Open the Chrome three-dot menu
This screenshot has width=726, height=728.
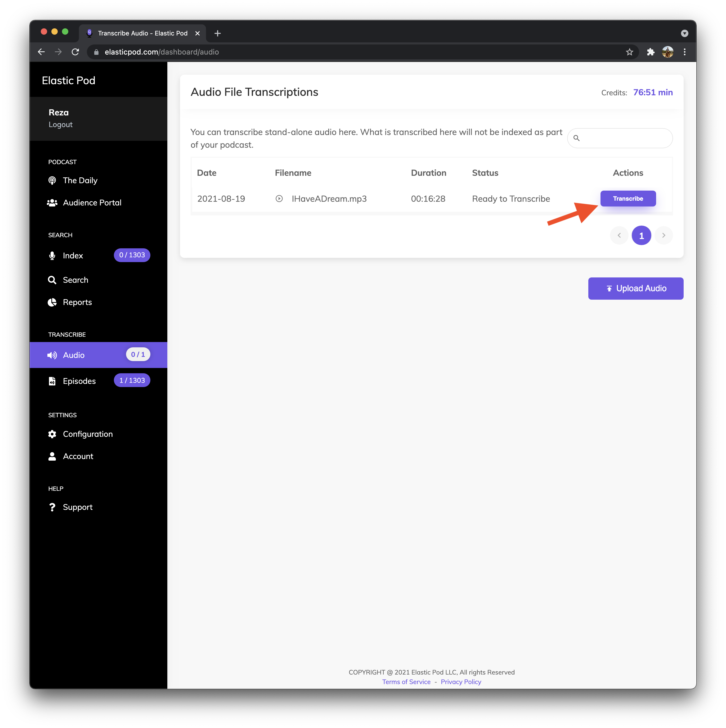click(684, 52)
